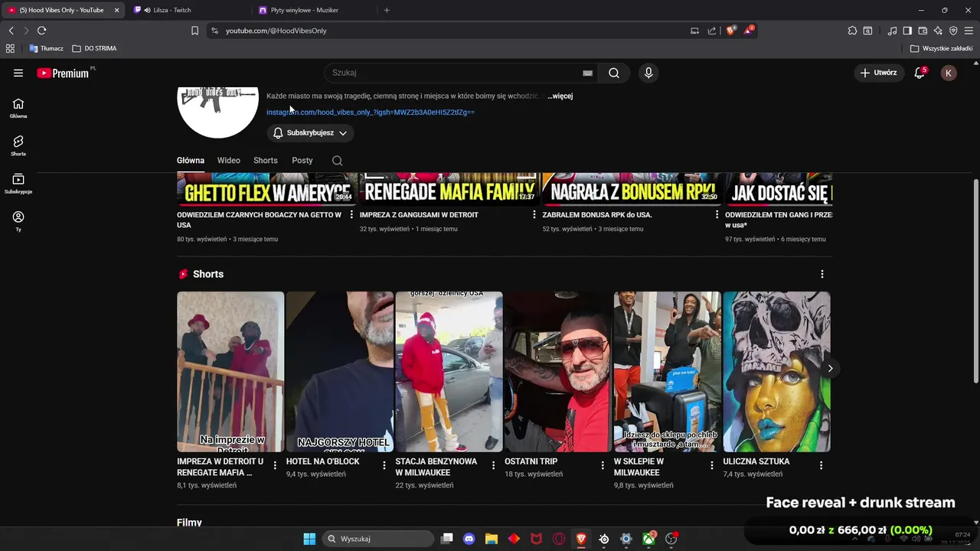Open Brave VPN shield icon
This screenshot has height=551, width=980.
point(953,31)
